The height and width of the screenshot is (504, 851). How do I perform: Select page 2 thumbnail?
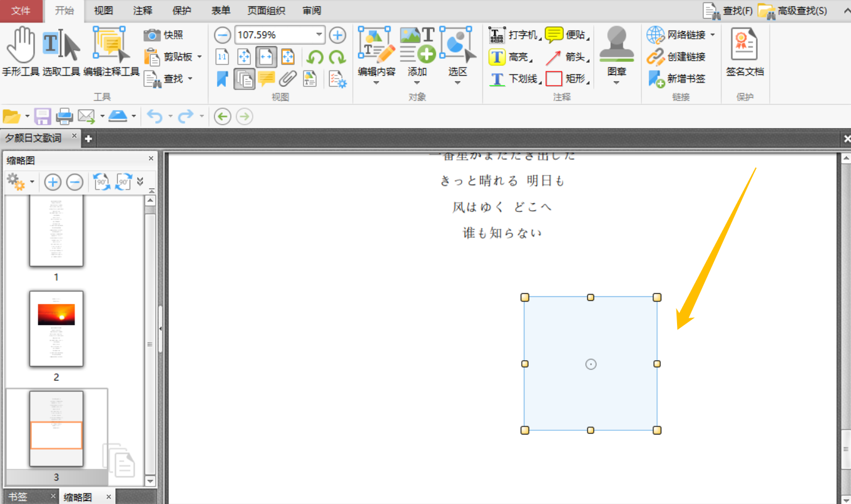(56, 329)
